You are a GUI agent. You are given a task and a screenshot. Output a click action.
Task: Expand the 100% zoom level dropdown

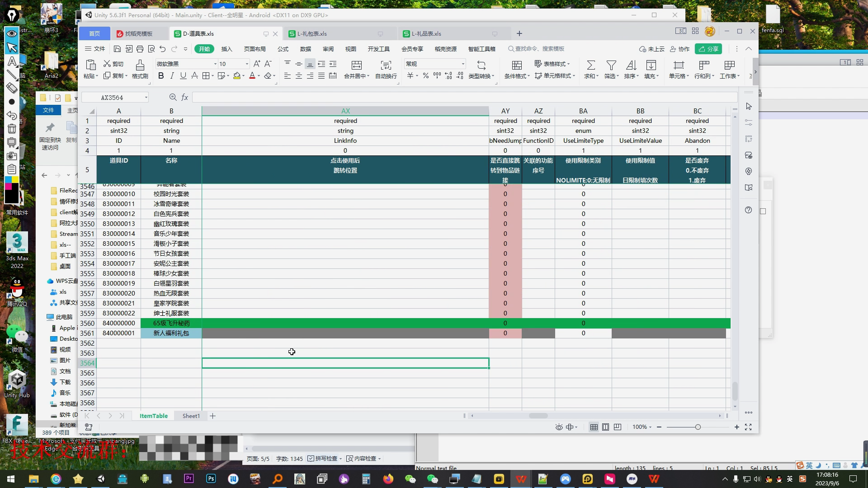[x=642, y=427]
